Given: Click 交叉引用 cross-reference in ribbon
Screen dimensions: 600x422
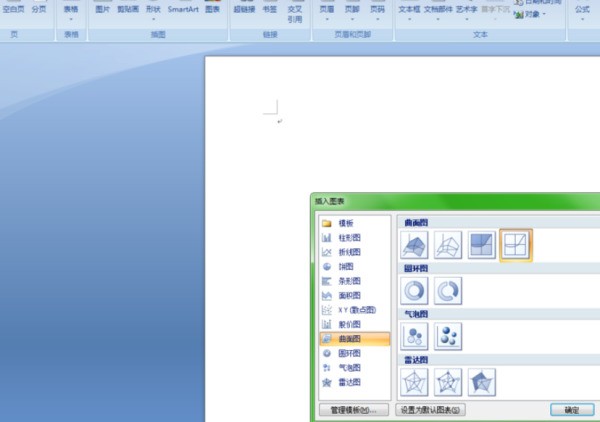Looking at the screenshot, I should point(295,13).
